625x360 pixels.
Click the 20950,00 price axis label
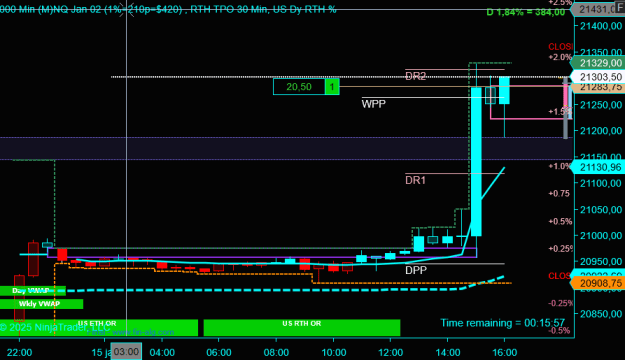(x=601, y=262)
